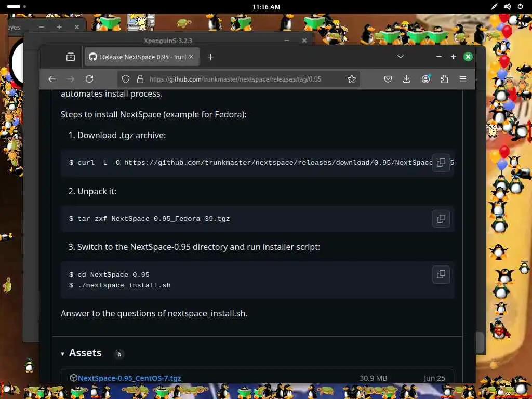Image resolution: width=532 pixels, height=399 pixels.
Task: Close the XpenguinS-3.2.3 window
Action: (304, 40)
